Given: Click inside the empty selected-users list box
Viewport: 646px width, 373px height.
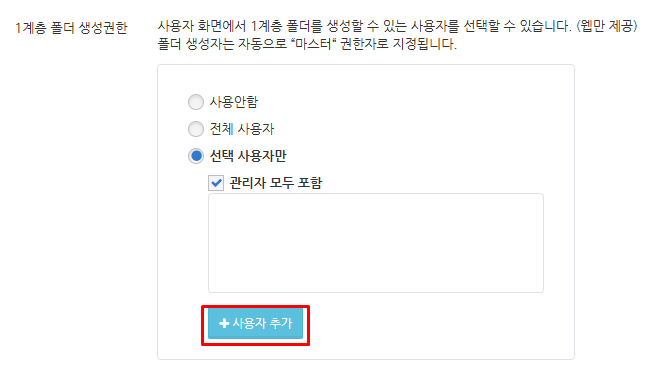Looking at the screenshot, I should coord(376,243).
